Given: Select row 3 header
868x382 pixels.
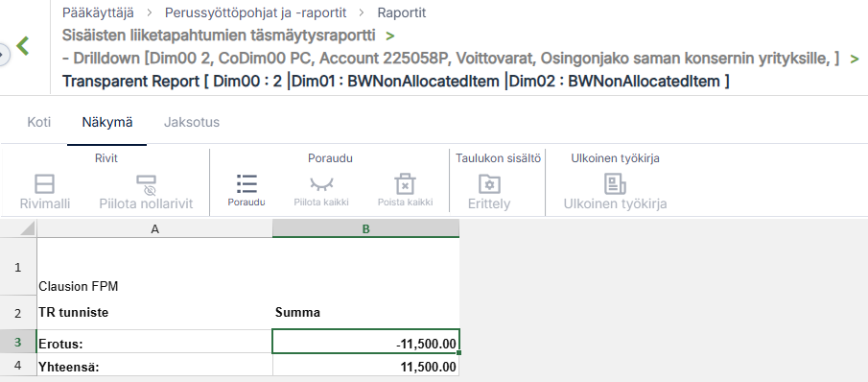Looking at the screenshot, I should coord(18,342).
